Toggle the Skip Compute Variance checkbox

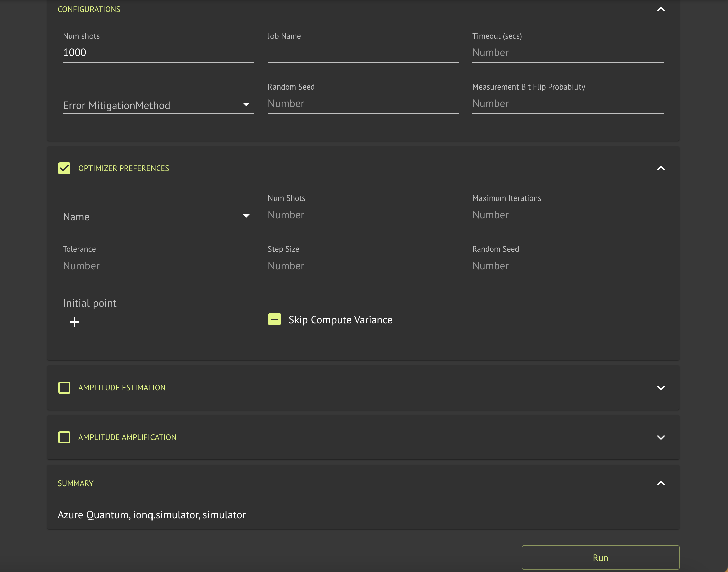[x=275, y=320]
